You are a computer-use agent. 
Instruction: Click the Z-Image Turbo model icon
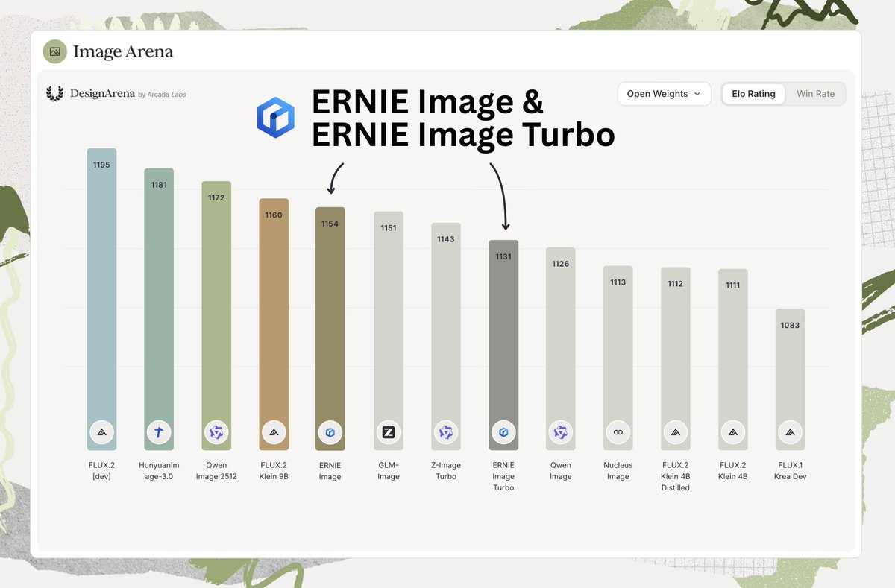(446, 432)
